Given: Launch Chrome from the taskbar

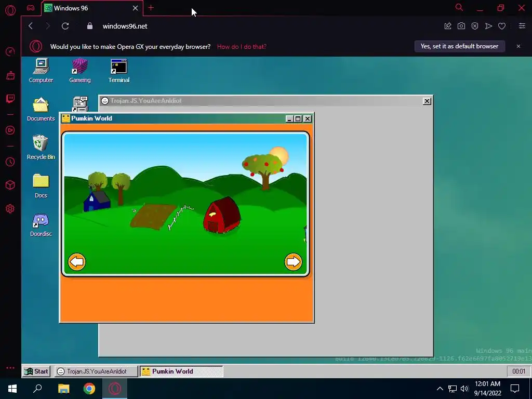Looking at the screenshot, I should coord(89,389).
